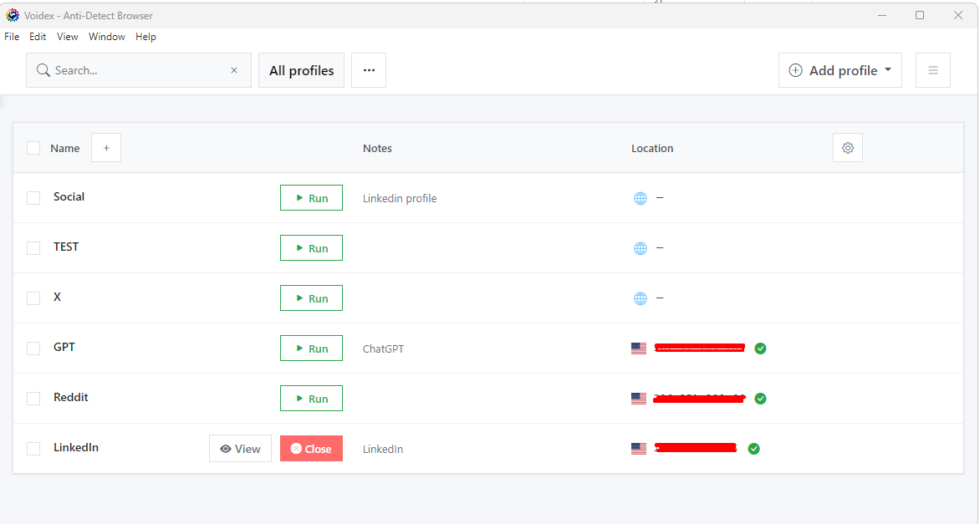Click the 'Linkedin profile' note
The width and height of the screenshot is (980, 524).
coord(400,199)
